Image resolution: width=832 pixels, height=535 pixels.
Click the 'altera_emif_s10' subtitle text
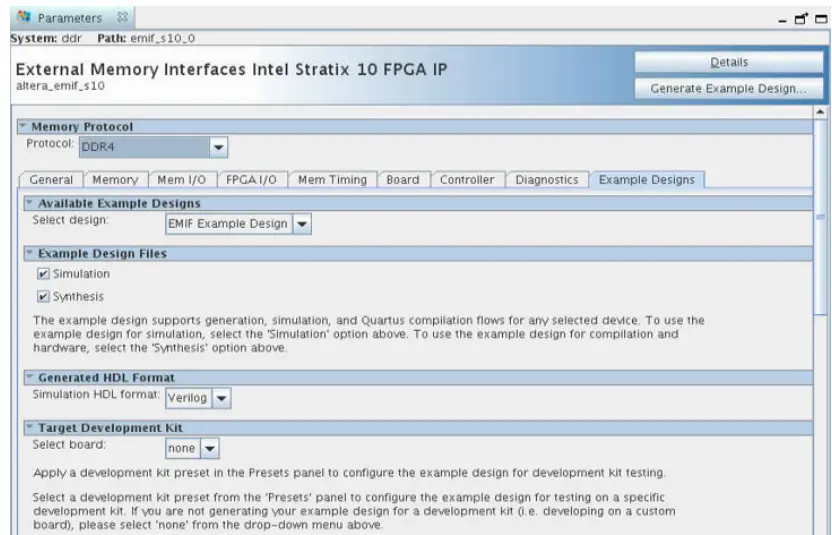coord(60,85)
